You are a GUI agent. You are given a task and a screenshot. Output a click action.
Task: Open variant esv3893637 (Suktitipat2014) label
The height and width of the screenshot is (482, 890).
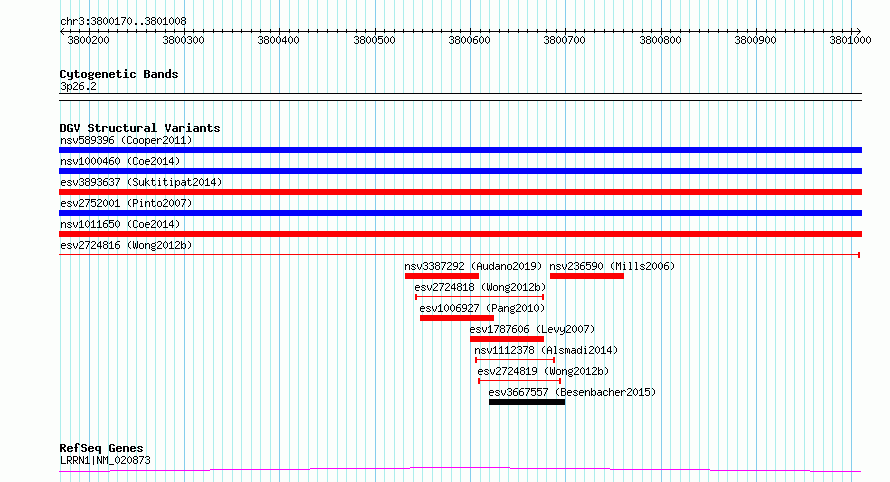coord(141,182)
